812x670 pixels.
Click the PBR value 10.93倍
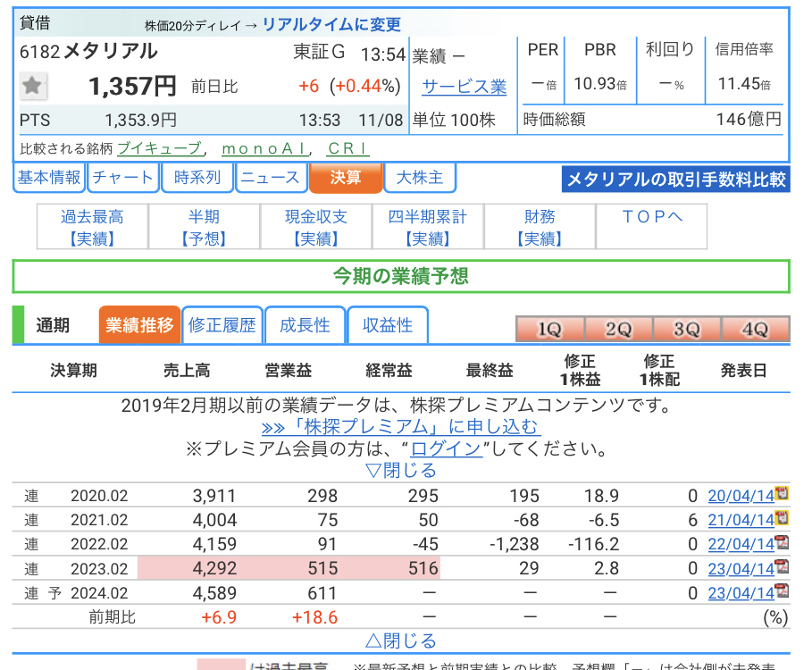pyautogui.click(x=600, y=83)
